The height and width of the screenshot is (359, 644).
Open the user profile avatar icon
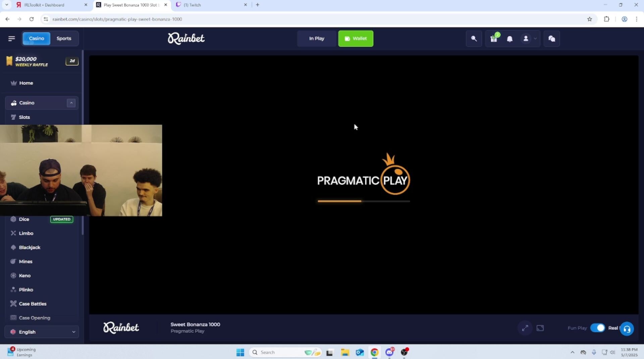tap(526, 39)
